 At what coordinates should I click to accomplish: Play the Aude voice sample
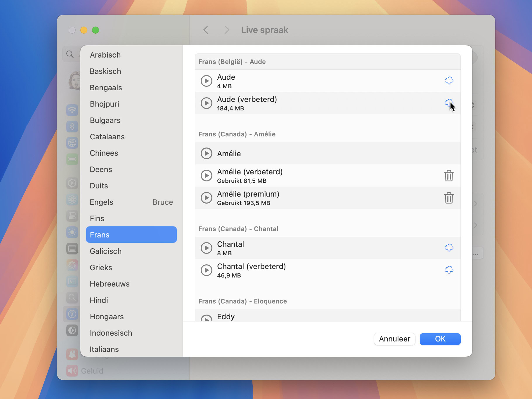tap(207, 81)
